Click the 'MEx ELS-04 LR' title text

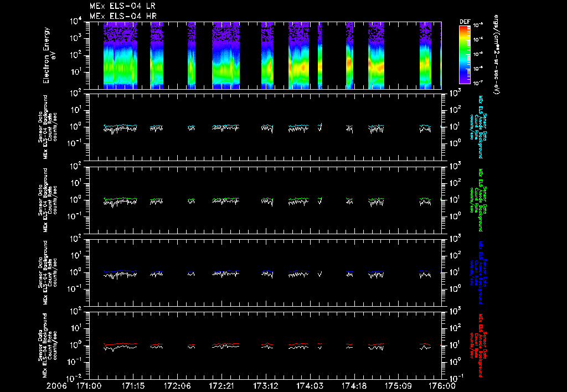click(x=122, y=6)
